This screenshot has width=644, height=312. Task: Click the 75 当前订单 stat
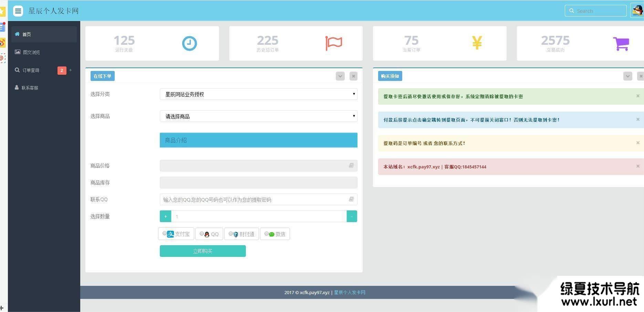411,43
